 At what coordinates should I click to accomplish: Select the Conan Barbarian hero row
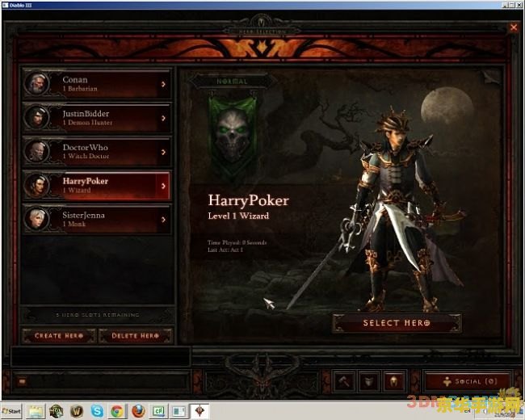click(97, 84)
